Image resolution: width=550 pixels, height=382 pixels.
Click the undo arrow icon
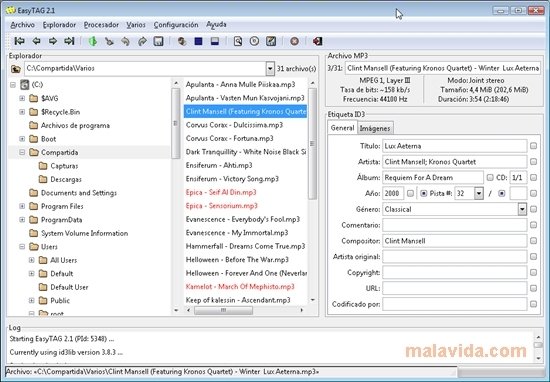tap(126, 41)
